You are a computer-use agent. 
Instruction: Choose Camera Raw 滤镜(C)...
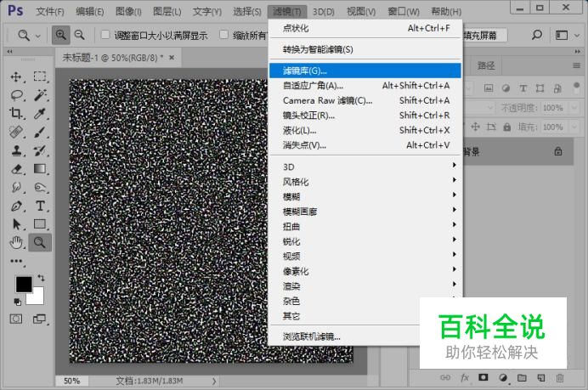[365, 100]
